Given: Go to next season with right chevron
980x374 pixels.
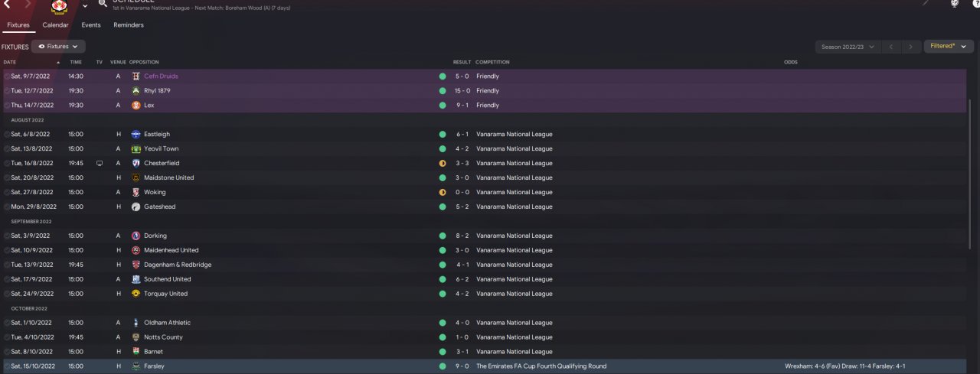Looking at the screenshot, I should click(x=910, y=47).
